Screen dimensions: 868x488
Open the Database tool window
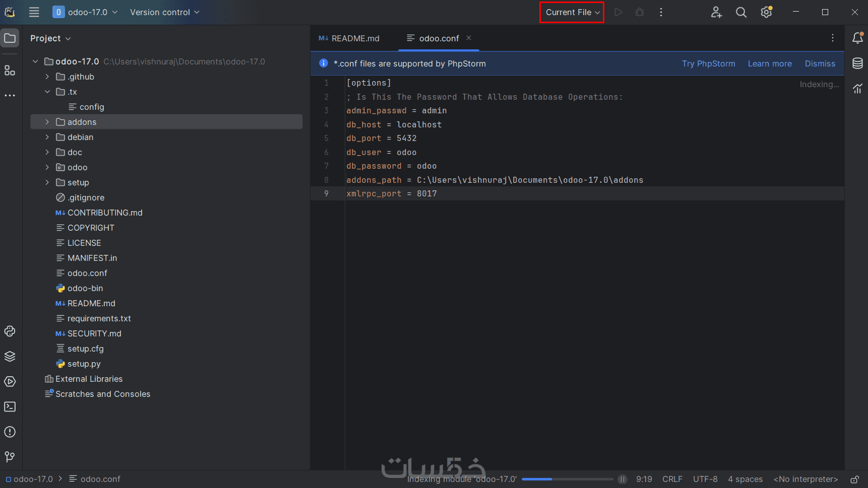tap(857, 63)
